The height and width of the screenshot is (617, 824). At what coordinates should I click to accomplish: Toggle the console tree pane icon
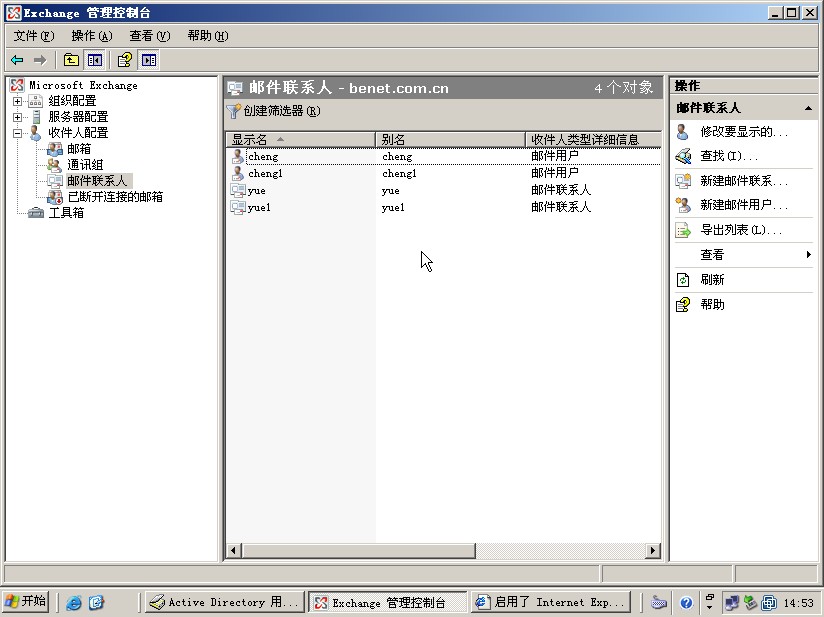pyautogui.click(x=95, y=60)
